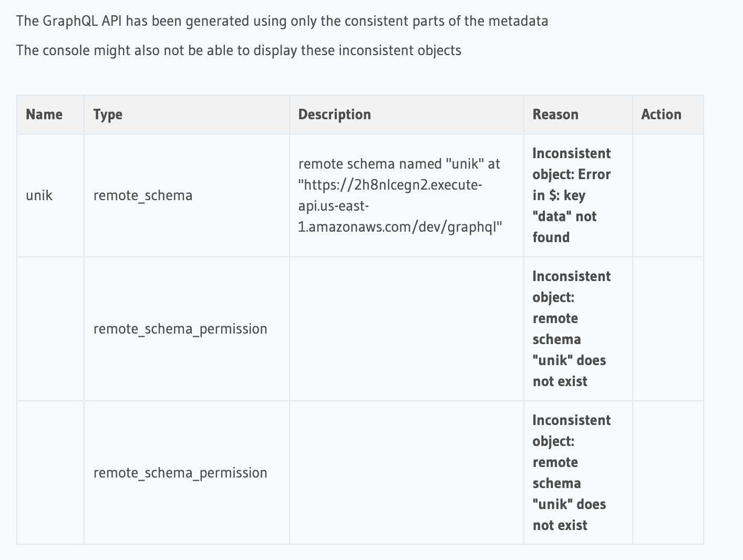
Task: Click the empty Action cell in unik row
Action: click(x=668, y=195)
